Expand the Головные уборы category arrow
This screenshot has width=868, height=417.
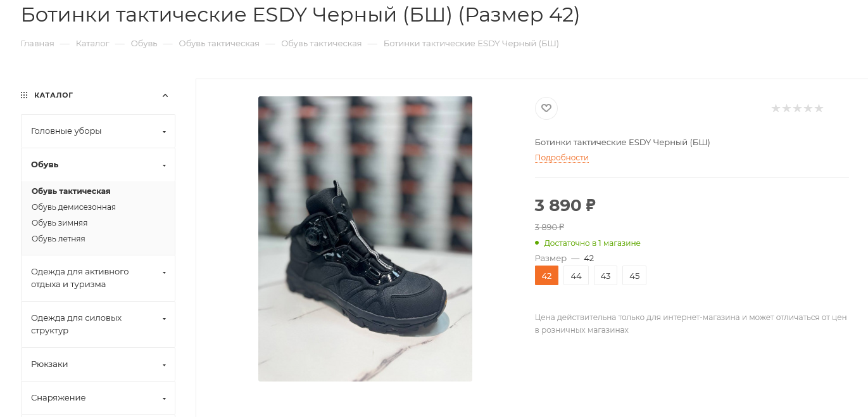(x=164, y=132)
